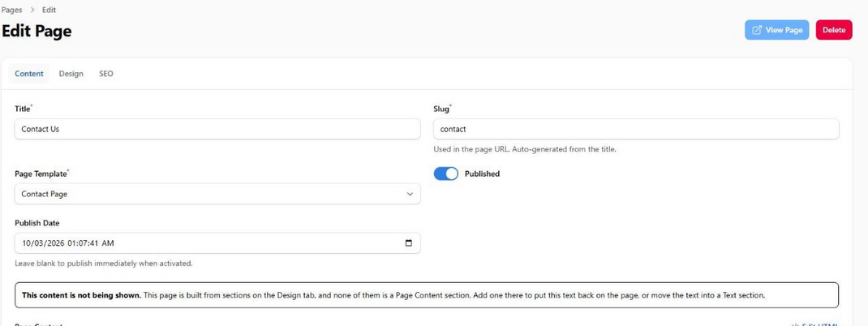Click the Page Template chevron arrow

410,195
